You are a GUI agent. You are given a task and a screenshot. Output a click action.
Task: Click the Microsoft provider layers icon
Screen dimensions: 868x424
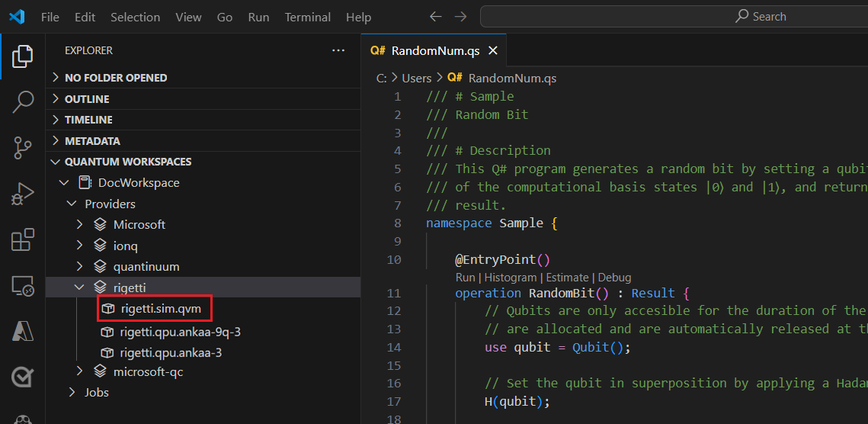pyautogui.click(x=100, y=224)
